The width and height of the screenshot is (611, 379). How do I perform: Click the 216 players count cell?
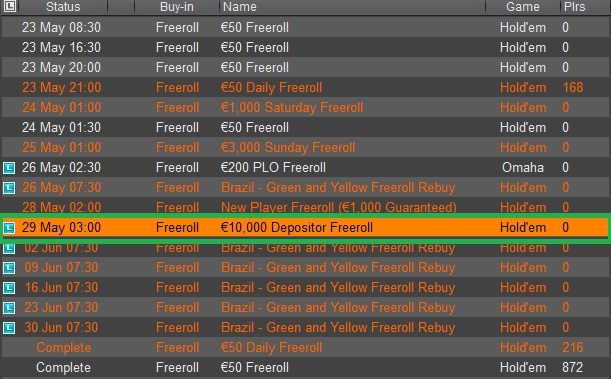click(572, 347)
